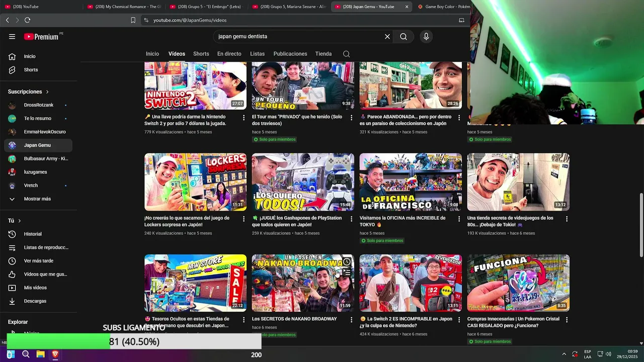644x362 pixels.
Task: Open Publicaciones channel tab
Action: [x=290, y=54]
